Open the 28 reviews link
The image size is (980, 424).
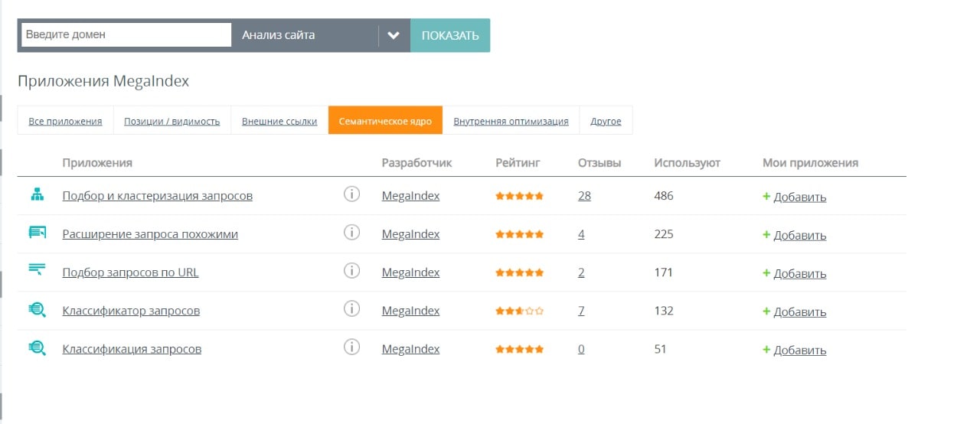tap(584, 196)
